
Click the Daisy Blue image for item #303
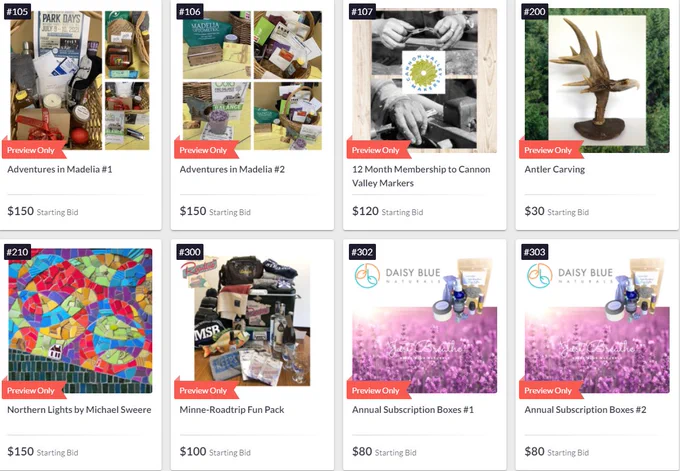597,321
